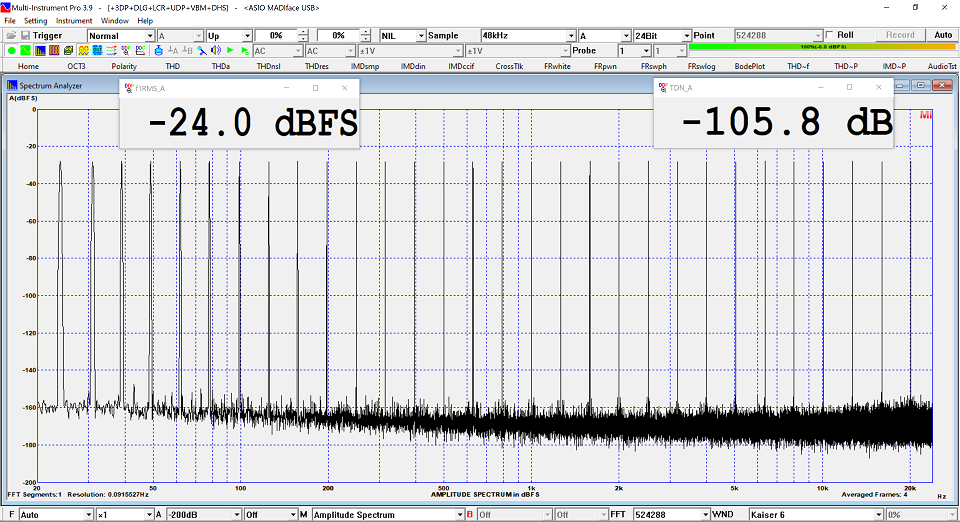Open the Instrument menu

pos(74,20)
